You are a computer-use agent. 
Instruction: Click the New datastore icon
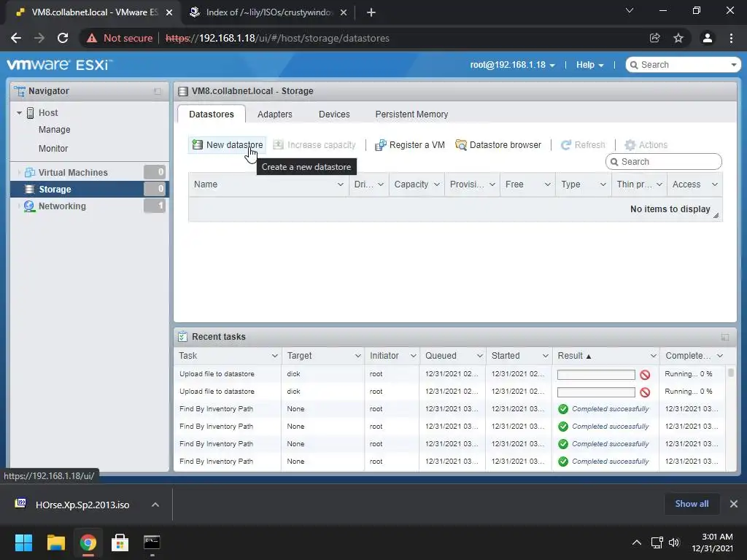(x=197, y=145)
